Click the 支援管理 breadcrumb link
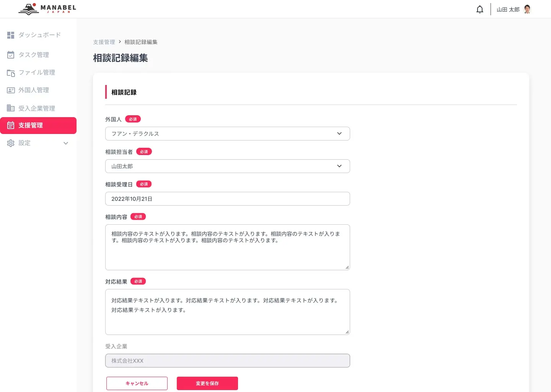The height and width of the screenshot is (392, 551). [x=104, y=42]
